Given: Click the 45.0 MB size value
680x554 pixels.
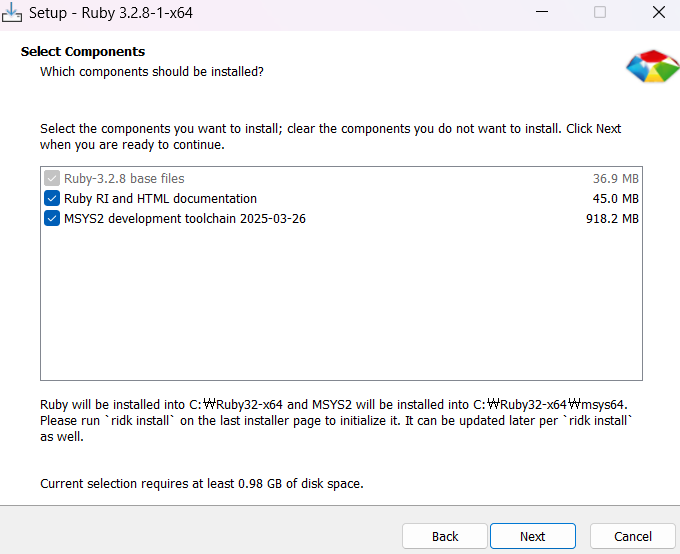Looking at the screenshot, I should click(x=615, y=199).
